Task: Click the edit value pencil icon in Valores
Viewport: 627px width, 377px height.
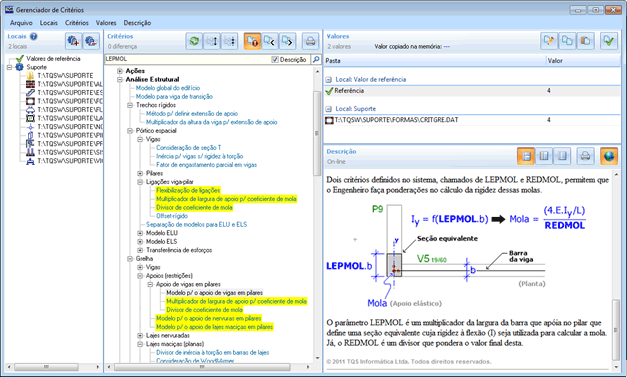Action: (x=549, y=41)
